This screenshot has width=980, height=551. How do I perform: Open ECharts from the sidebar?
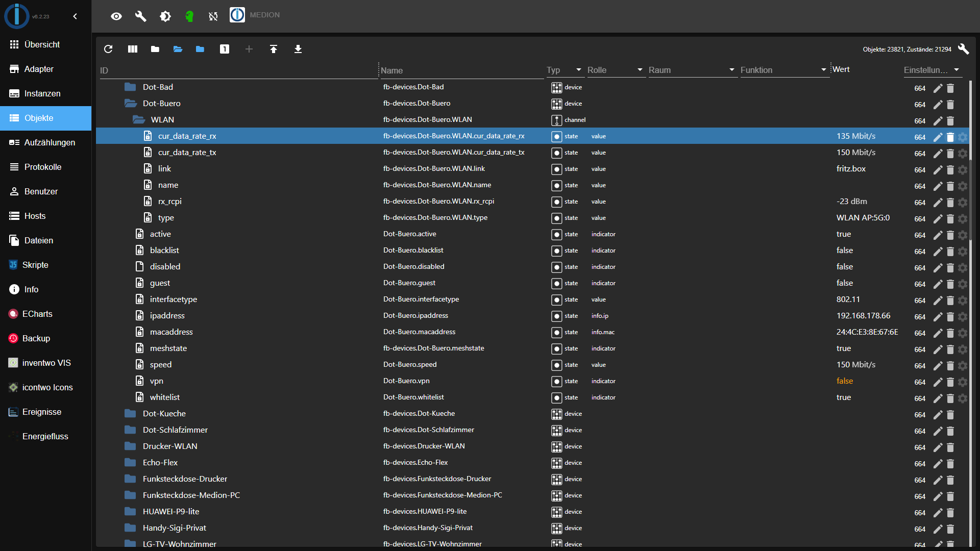click(x=45, y=314)
